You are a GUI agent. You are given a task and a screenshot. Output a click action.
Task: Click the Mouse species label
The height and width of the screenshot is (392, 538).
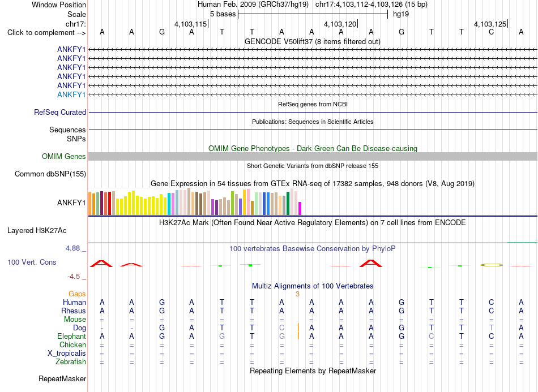pyautogui.click(x=75, y=320)
